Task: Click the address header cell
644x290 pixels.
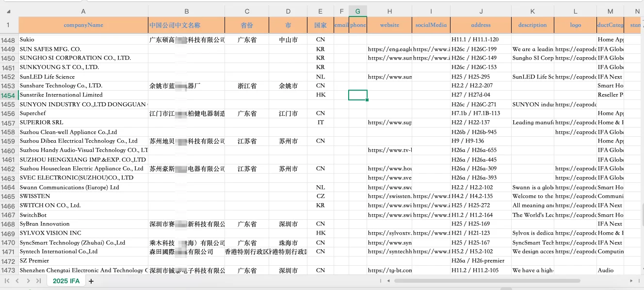Action: pos(481,25)
